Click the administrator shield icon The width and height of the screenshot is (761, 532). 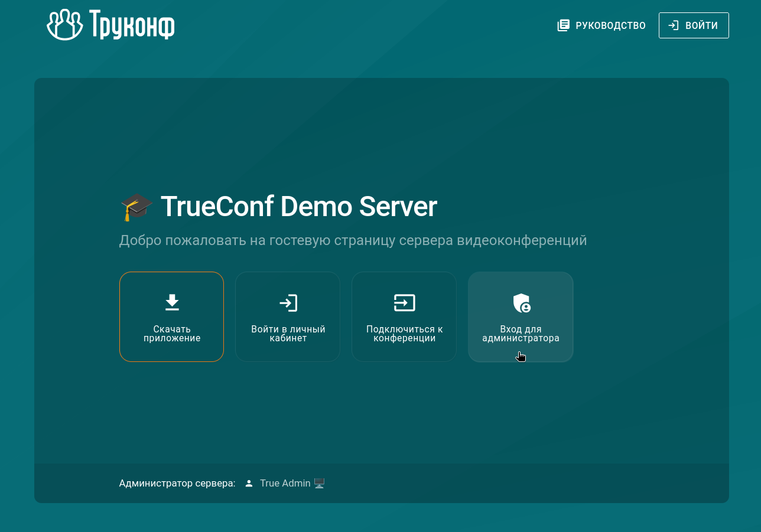[x=521, y=303]
